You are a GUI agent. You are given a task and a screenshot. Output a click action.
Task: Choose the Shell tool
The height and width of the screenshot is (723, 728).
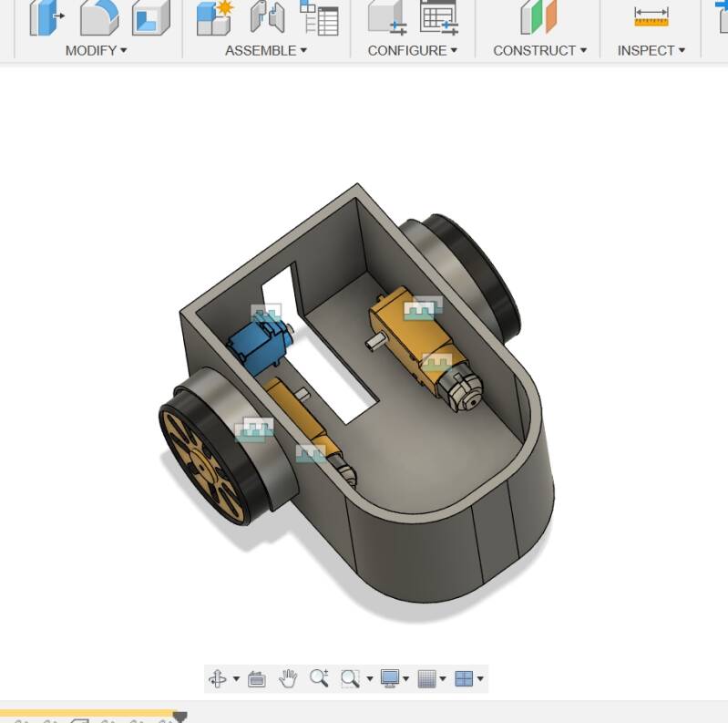pyautogui.click(x=150, y=17)
